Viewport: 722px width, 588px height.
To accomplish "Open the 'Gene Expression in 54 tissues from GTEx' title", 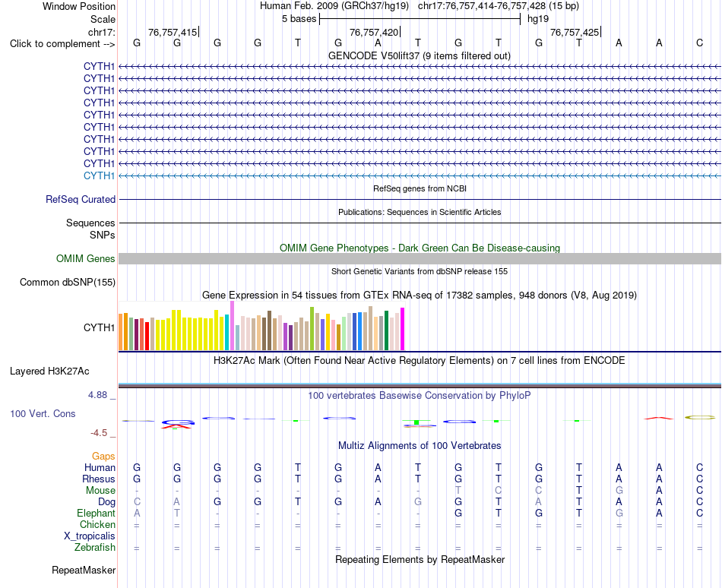I will (x=420, y=296).
